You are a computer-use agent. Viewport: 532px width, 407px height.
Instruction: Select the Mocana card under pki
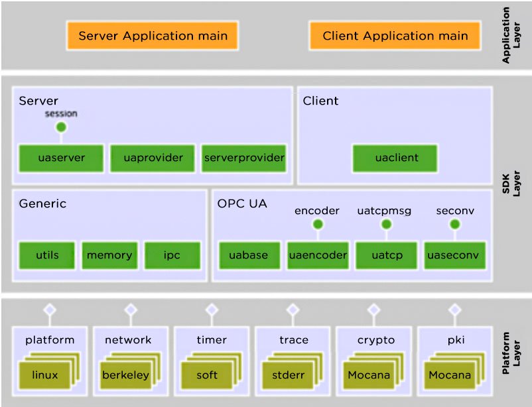click(450, 375)
